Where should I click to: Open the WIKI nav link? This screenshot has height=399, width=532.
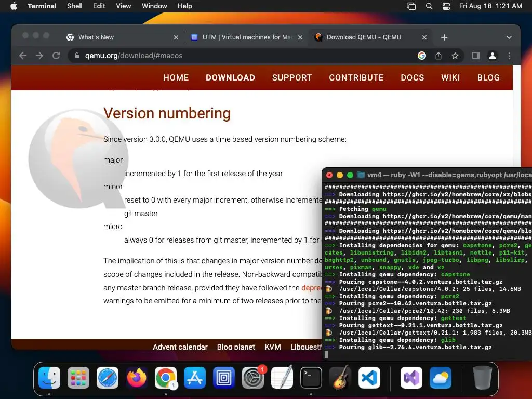tap(450, 78)
